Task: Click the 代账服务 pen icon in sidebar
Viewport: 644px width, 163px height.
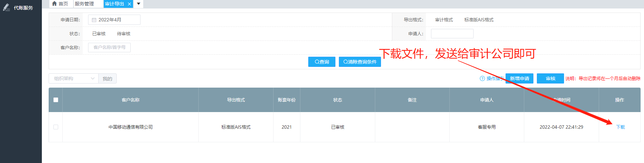Action: click(6, 7)
